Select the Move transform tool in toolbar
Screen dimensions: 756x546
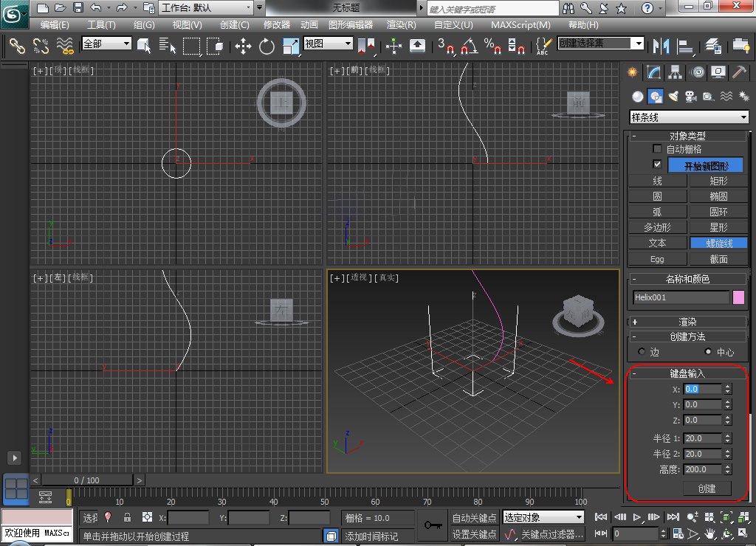(243, 46)
